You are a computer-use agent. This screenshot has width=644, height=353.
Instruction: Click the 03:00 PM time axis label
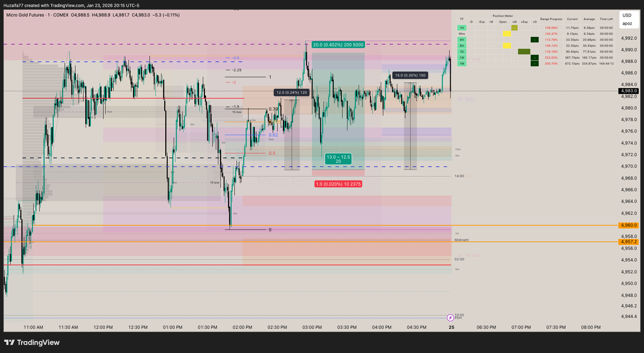click(312, 327)
